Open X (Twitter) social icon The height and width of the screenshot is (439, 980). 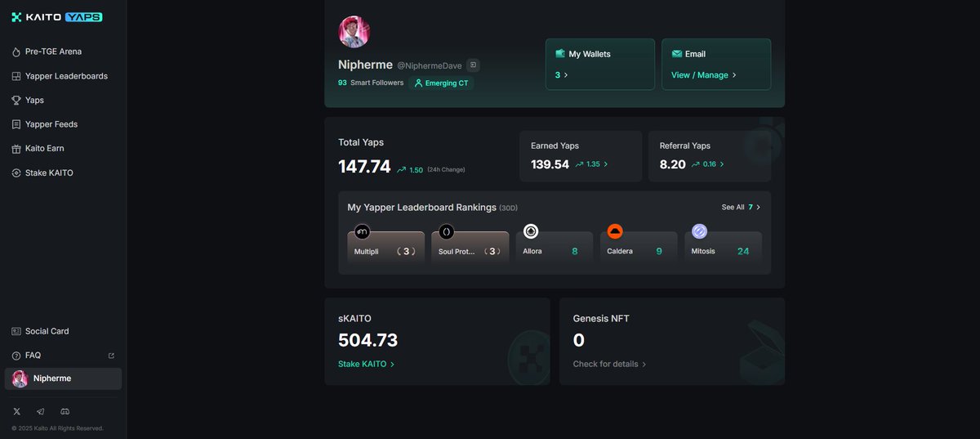point(17,411)
